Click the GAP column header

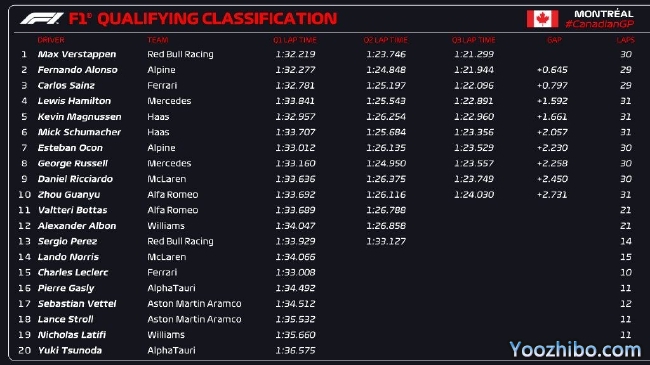pos(554,40)
